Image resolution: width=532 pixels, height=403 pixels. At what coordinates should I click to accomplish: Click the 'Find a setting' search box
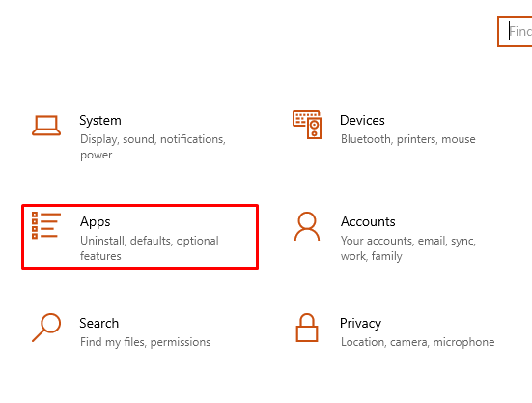click(515, 32)
